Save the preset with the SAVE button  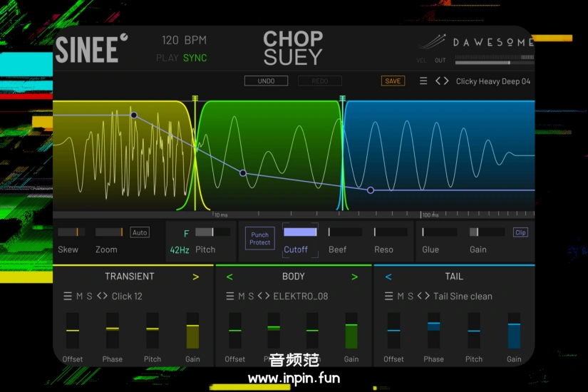tap(393, 81)
